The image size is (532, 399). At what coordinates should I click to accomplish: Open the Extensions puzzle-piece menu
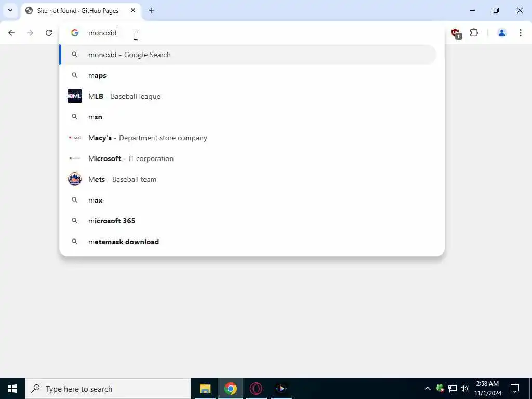[x=474, y=33]
